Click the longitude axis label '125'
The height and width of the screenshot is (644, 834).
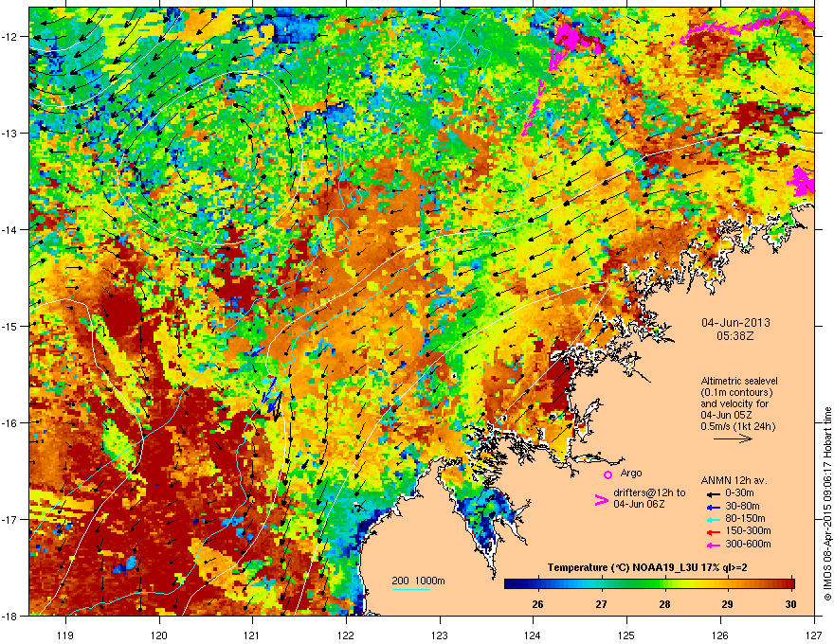(x=626, y=635)
